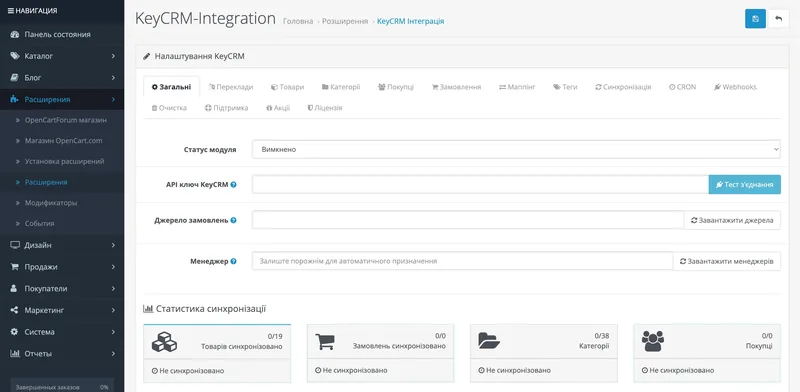Focus the Джерело замовлень input field

(x=468, y=220)
